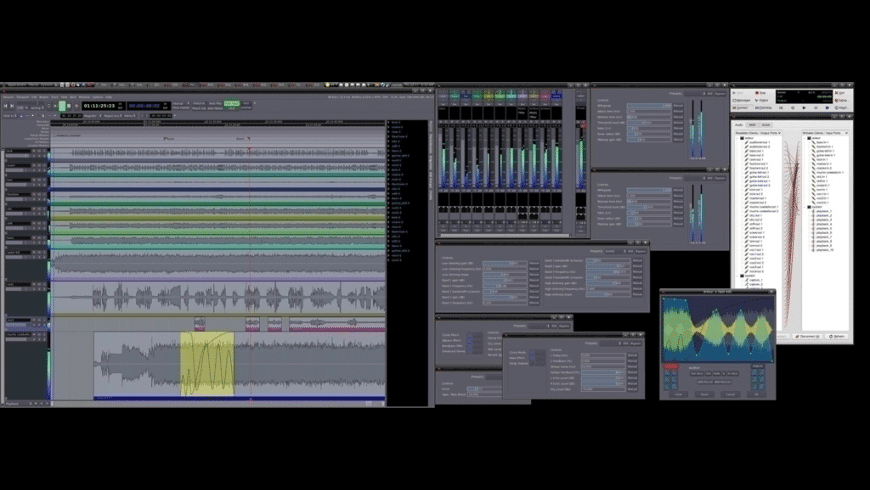Click Clear in the x-fade edit window
Screen dimensions: 870x490
pyautogui.click(x=679, y=394)
